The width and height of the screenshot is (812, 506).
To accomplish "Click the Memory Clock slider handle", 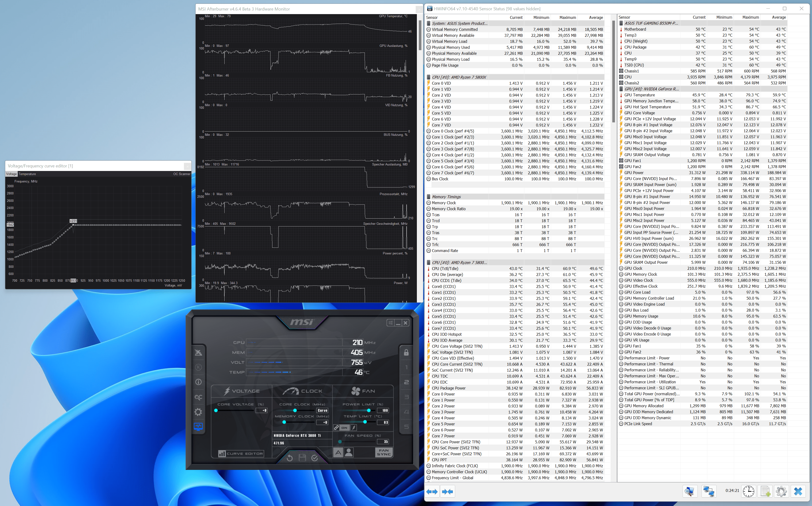I will pyautogui.click(x=284, y=422).
